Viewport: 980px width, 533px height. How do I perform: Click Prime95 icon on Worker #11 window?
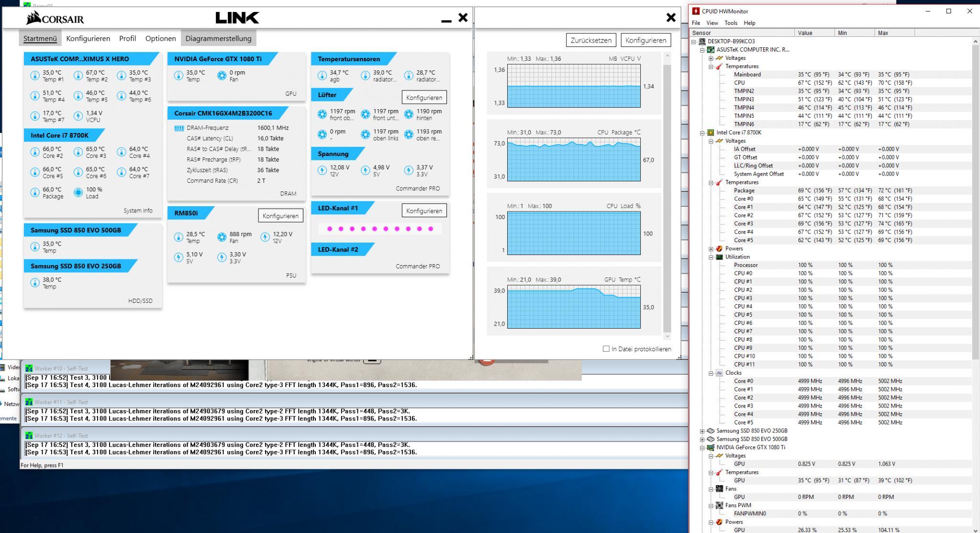pos(29,402)
